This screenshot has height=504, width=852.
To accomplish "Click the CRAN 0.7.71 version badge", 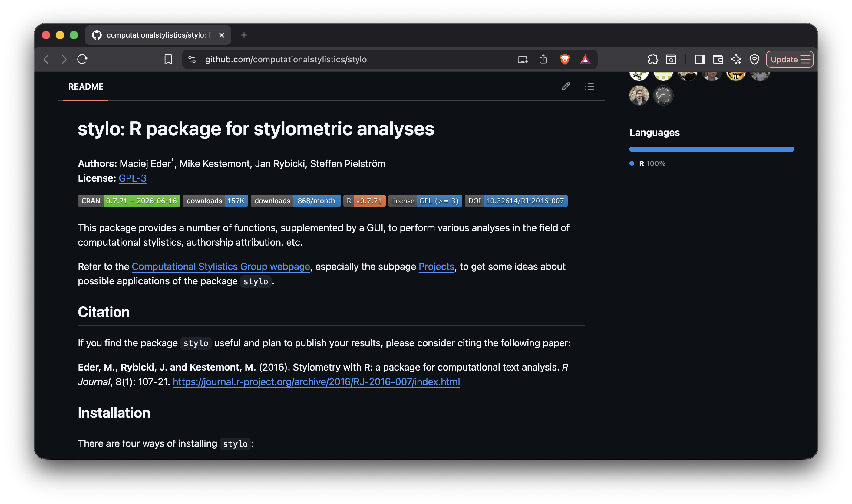I will [x=129, y=201].
